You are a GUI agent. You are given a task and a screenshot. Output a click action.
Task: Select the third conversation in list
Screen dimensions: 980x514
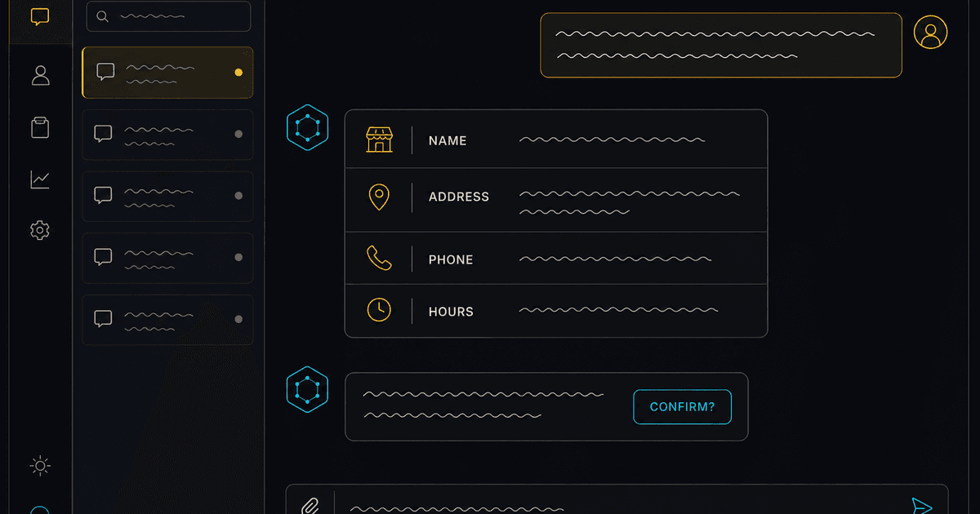[167, 196]
